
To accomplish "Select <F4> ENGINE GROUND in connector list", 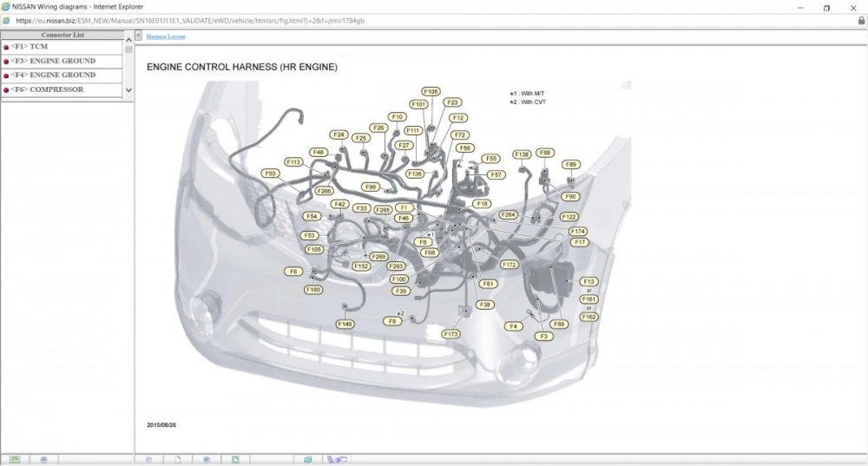I will [x=62, y=75].
